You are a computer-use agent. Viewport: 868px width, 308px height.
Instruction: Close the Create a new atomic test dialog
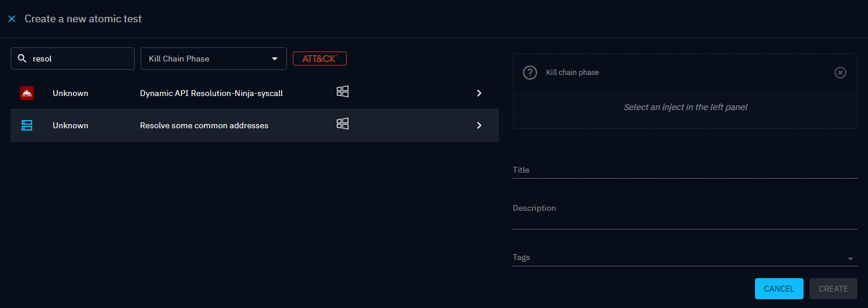tap(12, 19)
